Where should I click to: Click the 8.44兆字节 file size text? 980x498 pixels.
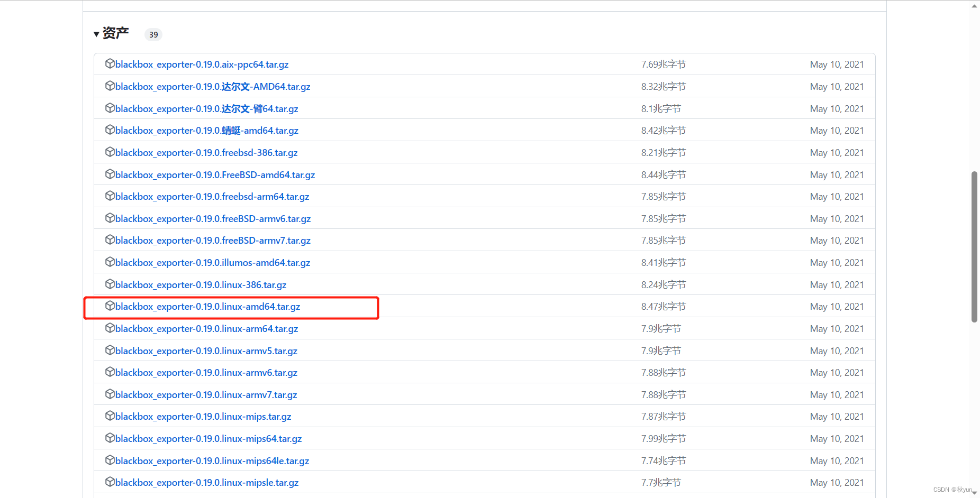pos(664,175)
